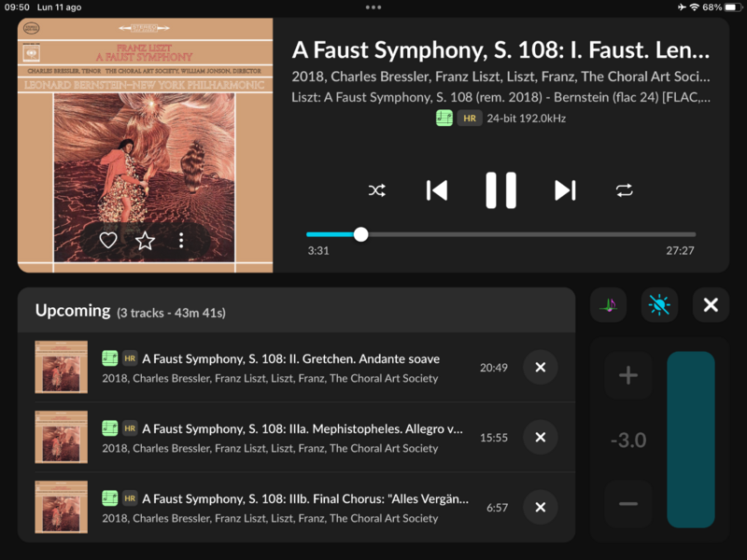Toggle the blue brightness display button

click(x=659, y=305)
